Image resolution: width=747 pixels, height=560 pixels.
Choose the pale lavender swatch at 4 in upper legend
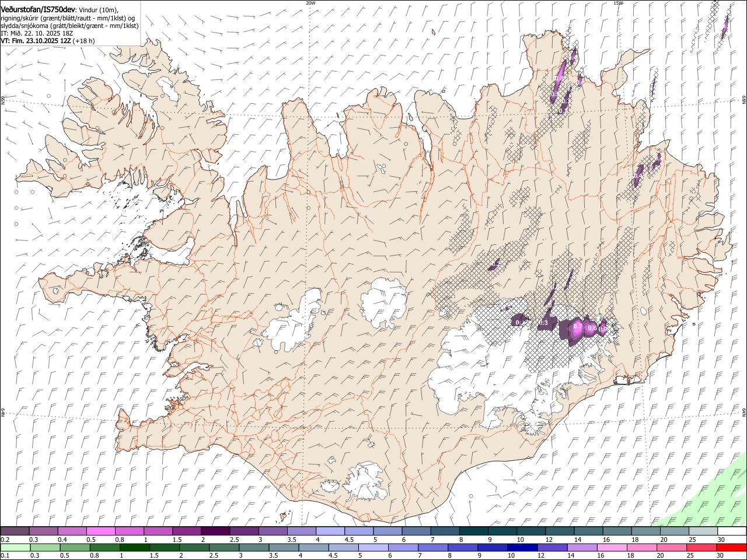pos(330,531)
